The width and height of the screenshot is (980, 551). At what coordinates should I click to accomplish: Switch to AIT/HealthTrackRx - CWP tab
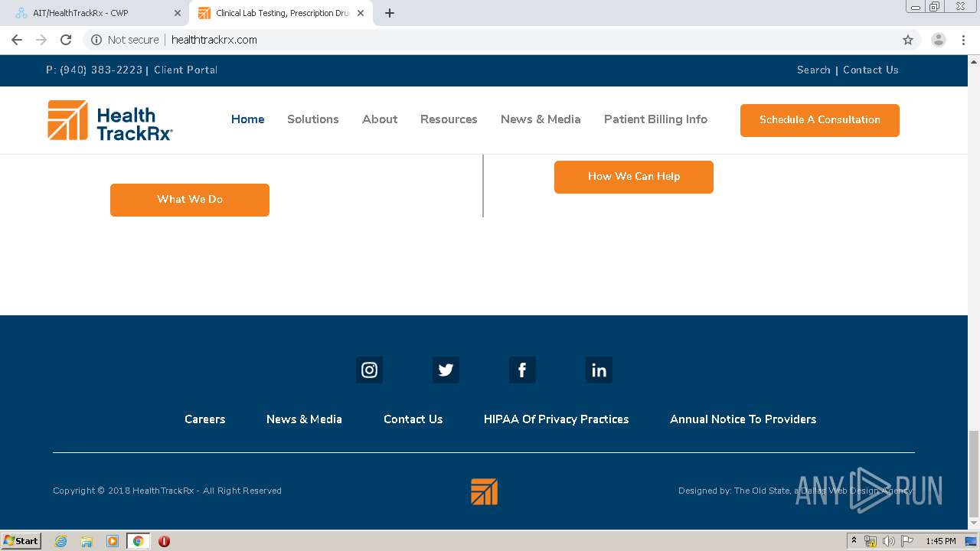point(96,13)
